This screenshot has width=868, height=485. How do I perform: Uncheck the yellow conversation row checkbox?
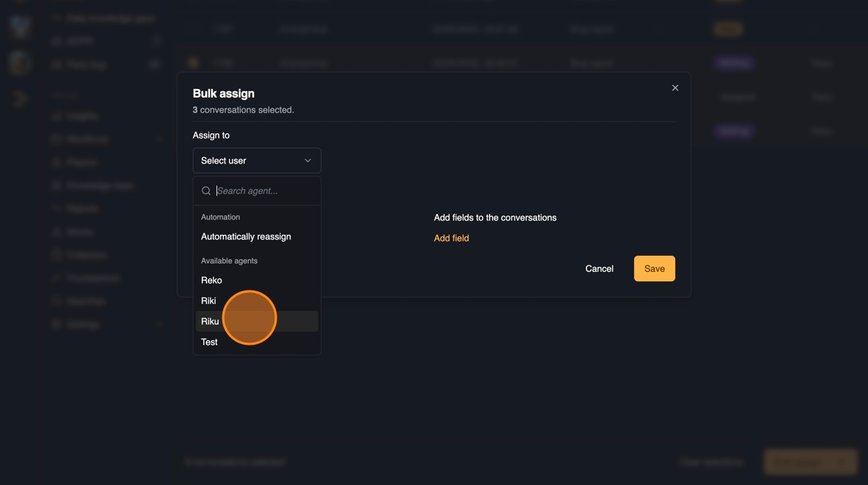194,63
